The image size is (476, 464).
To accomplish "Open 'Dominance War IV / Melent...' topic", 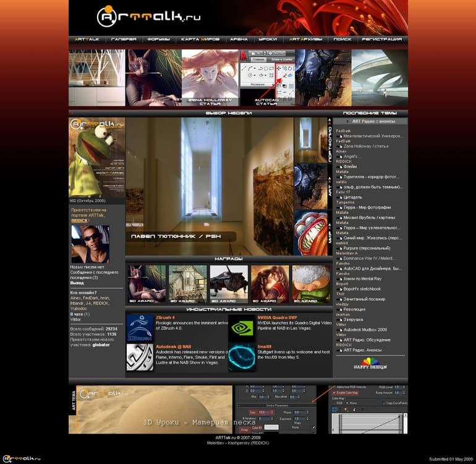I will (x=370, y=258).
